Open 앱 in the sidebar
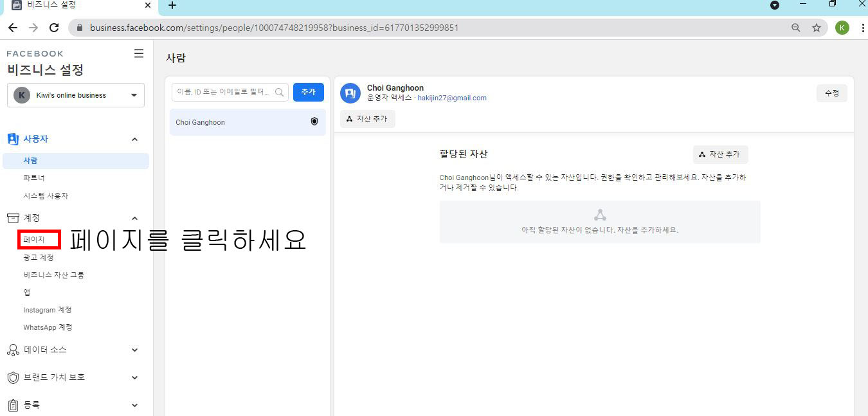This screenshot has width=868, height=416. click(x=27, y=292)
